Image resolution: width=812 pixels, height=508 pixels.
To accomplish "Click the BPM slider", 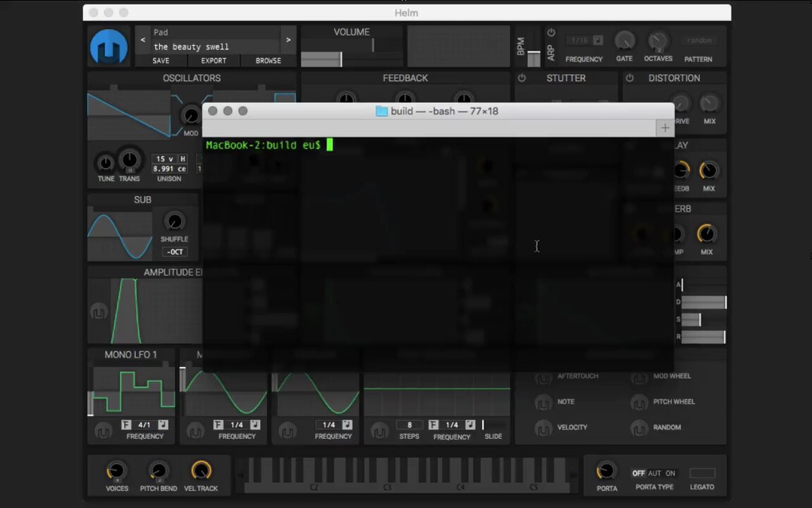I will (x=534, y=59).
